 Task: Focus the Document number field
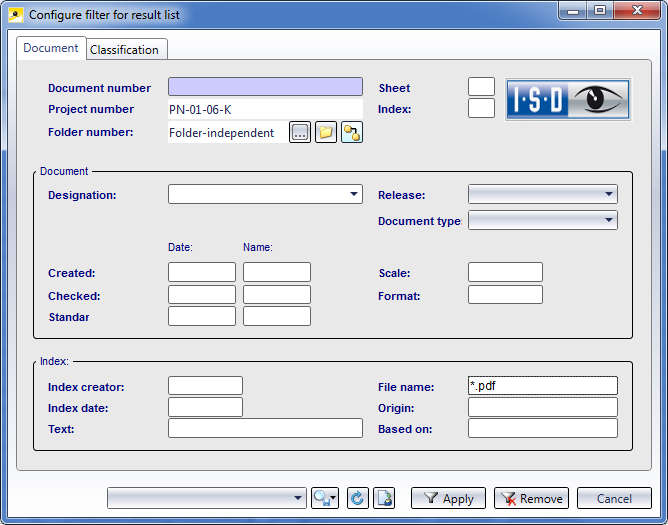(x=265, y=87)
